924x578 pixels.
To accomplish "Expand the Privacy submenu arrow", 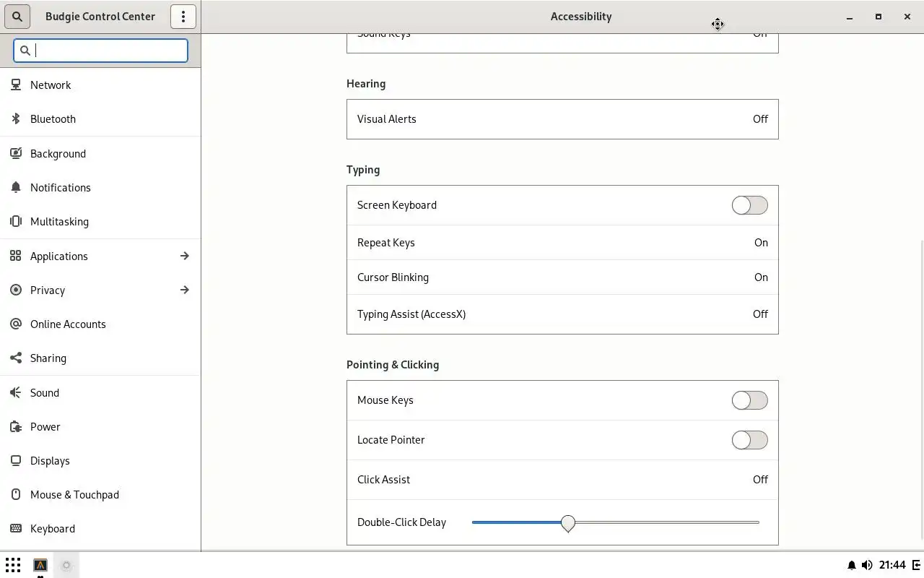I will pyautogui.click(x=185, y=290).
